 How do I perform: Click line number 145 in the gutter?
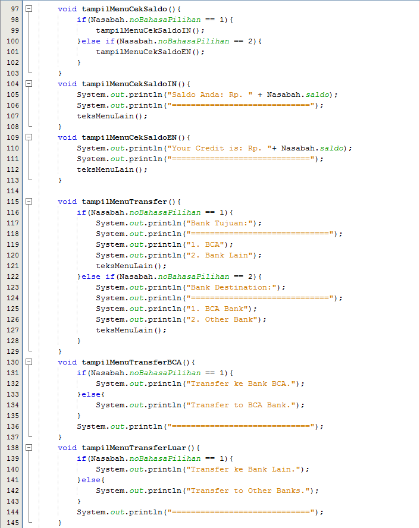(13, 523)
